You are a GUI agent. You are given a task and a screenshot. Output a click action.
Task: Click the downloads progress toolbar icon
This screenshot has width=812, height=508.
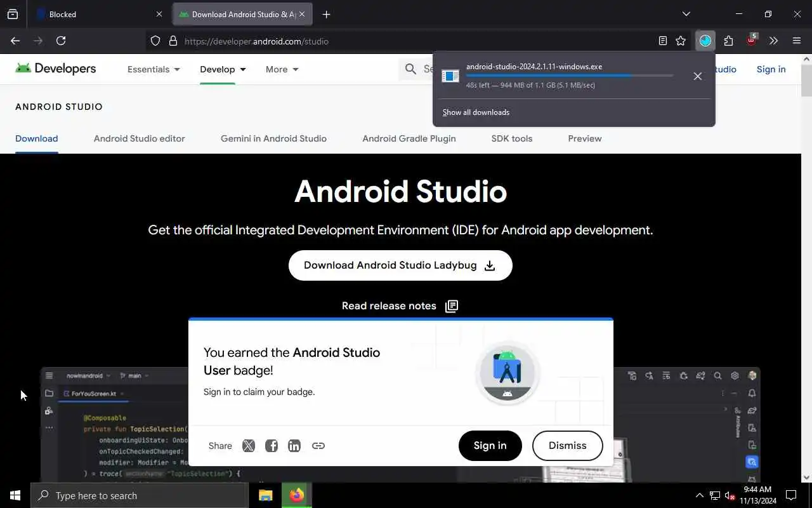click(705, 41)
